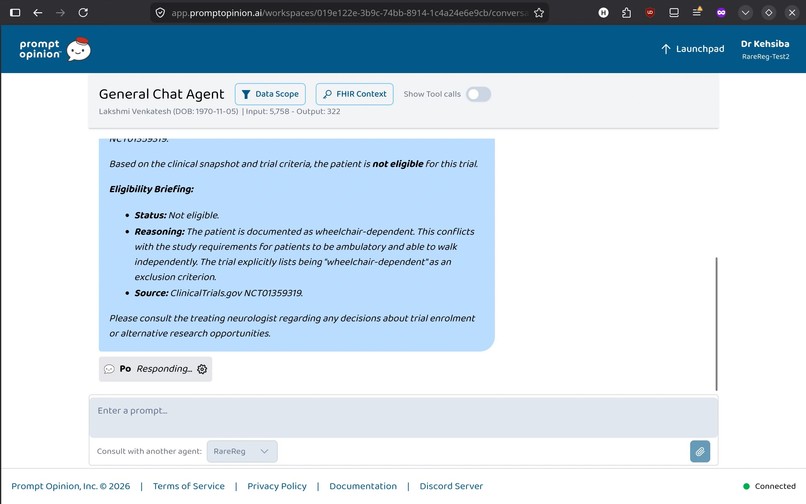The image size is (806, 504).
Task: Open the Dr Kehsiba user profile
Action: [765, 49]
